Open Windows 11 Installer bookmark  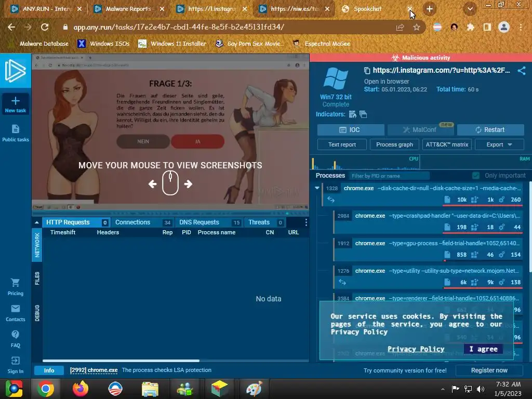(172, 44)
